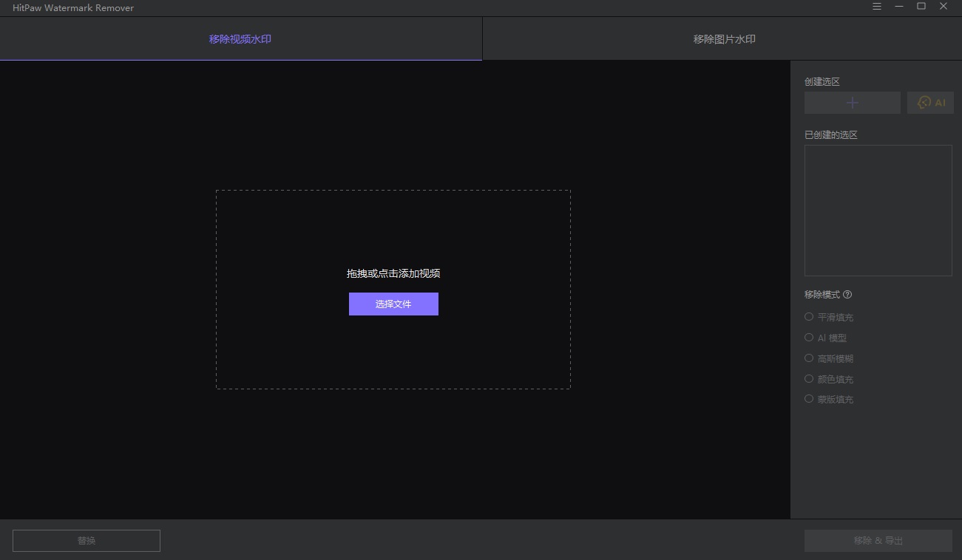
Task: Click the help icon beside 移除模式
Action: click(x=847, y=294)
